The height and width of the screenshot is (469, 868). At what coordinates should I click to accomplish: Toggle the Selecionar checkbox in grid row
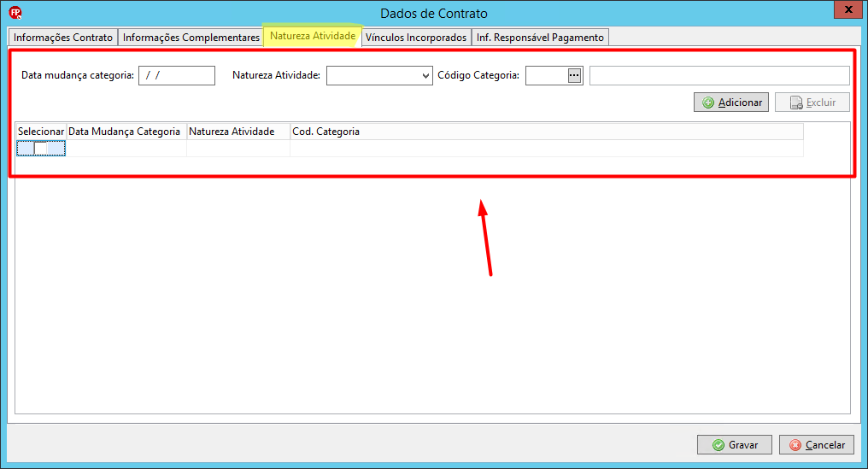click(40, 149)
